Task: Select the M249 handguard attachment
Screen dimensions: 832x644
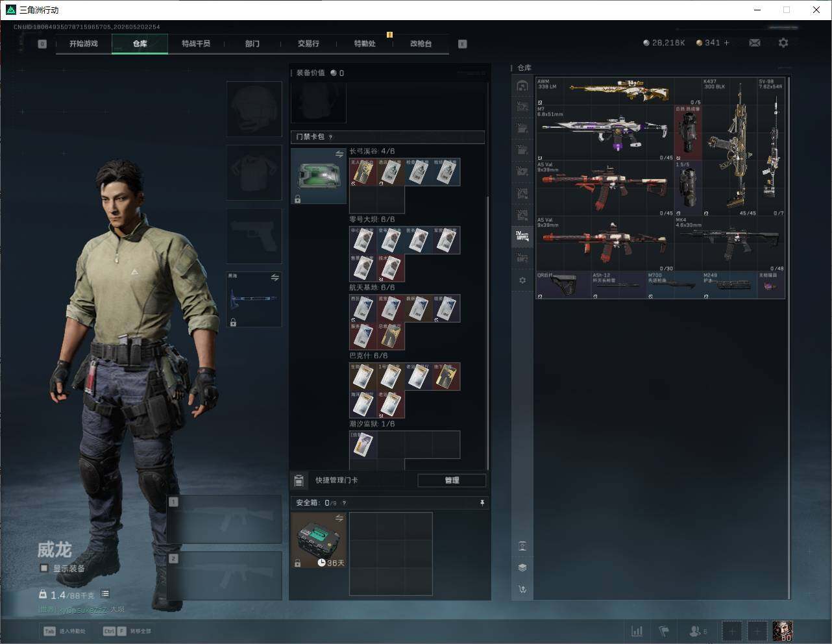Action: click(729, 285)
